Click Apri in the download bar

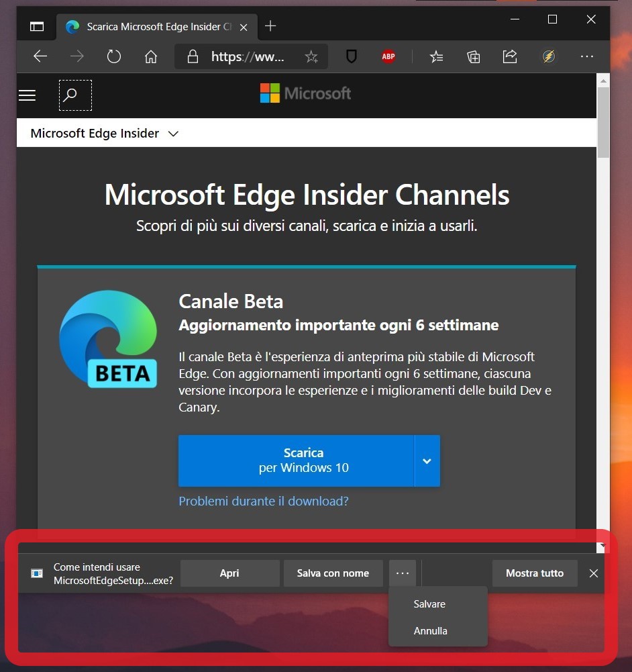[229, 573]
